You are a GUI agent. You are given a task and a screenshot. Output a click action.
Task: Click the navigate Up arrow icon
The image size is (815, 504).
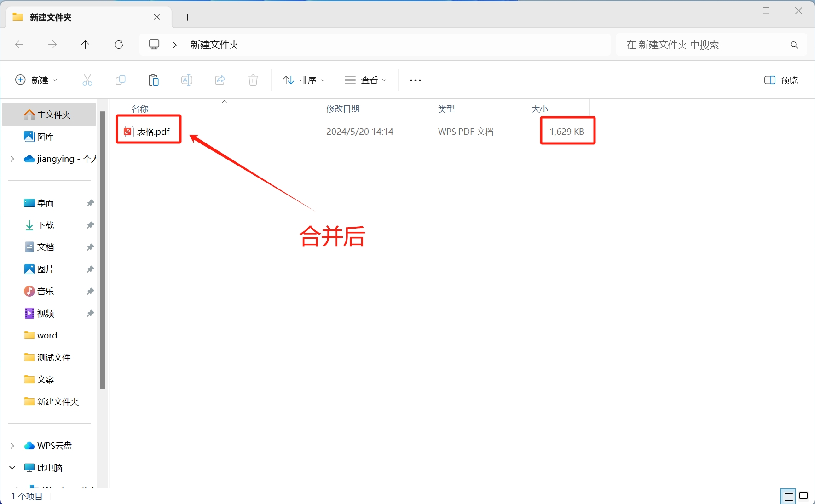pos(86,44)
